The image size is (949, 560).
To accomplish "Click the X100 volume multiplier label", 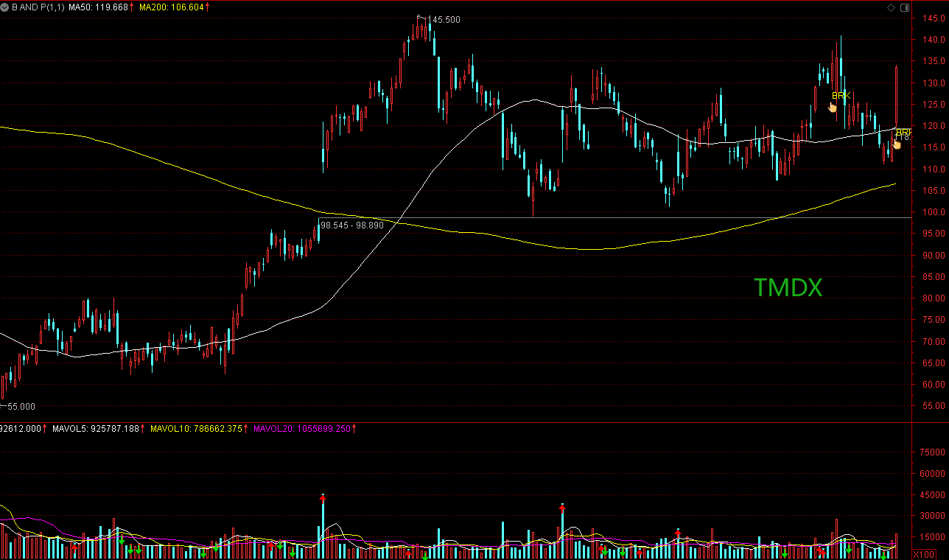I will [925, 554].
